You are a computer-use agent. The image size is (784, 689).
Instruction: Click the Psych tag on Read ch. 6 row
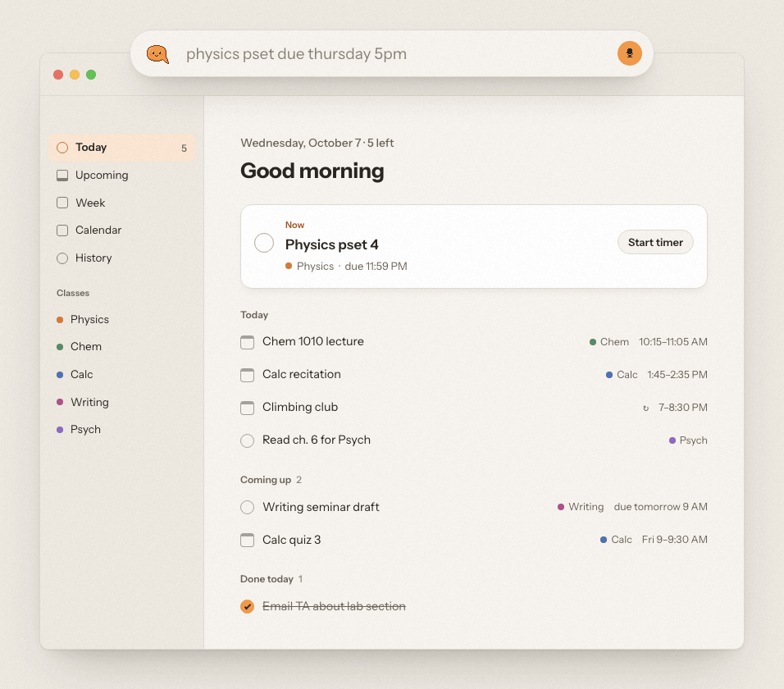(x=688, y=440)
